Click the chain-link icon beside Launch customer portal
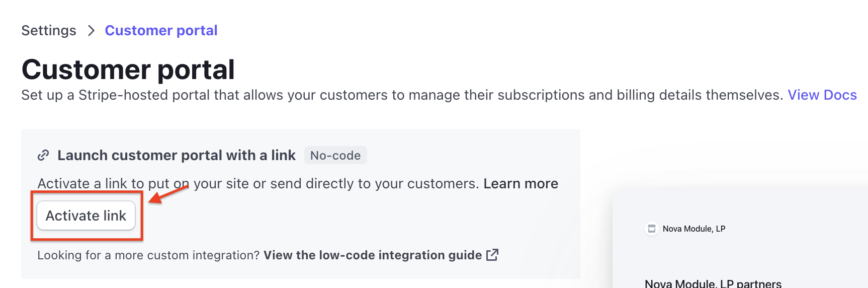 click(x=43, y=155)
